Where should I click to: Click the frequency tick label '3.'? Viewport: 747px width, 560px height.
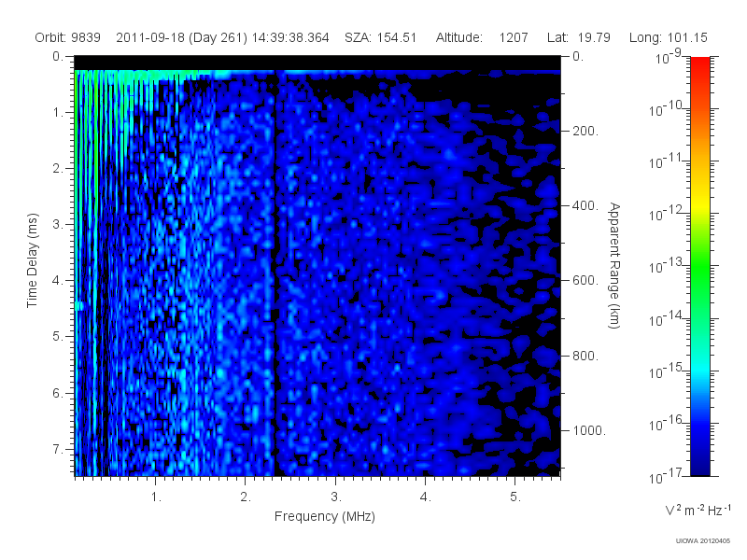coord(336,497)
